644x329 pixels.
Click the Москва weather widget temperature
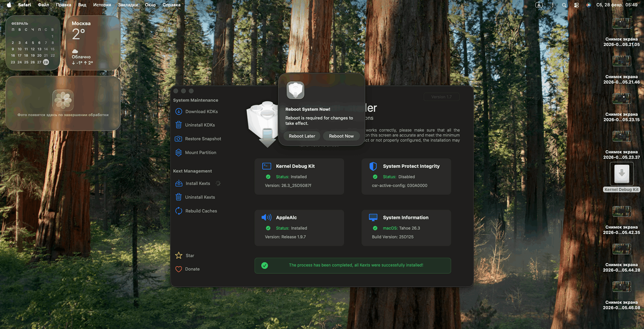pyautogui.click(x=78, y=34)
